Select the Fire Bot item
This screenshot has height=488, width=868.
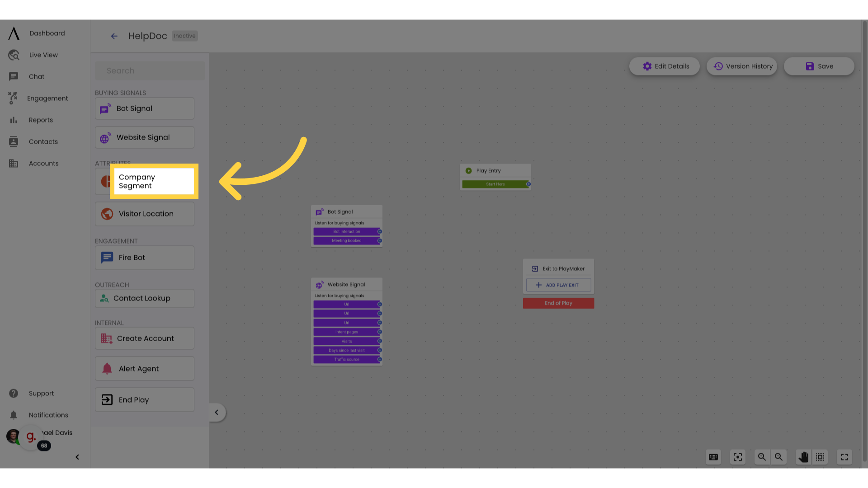pos(145,258)
